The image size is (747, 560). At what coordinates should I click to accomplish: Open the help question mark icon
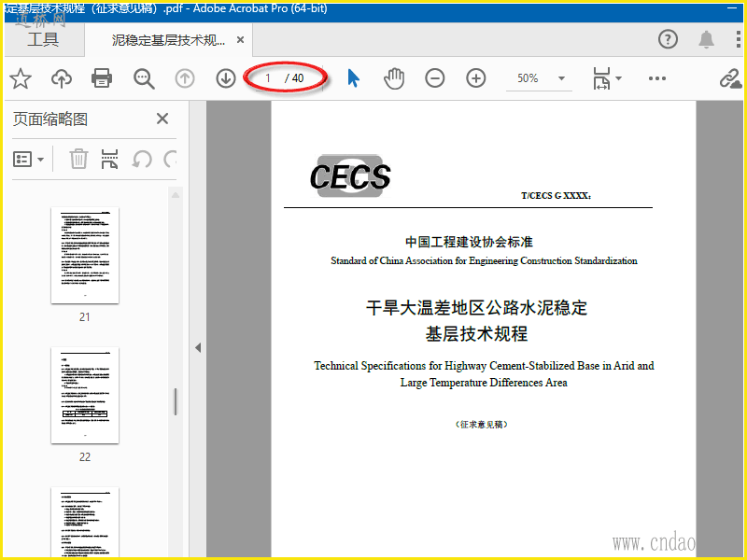[668, 39]
